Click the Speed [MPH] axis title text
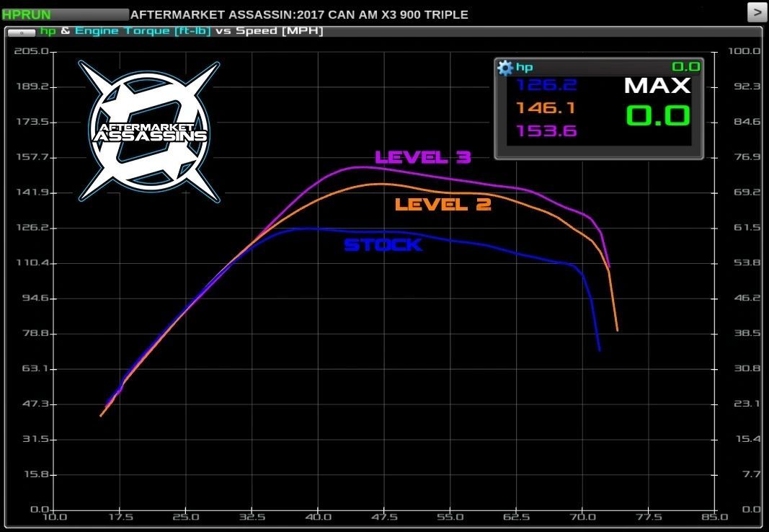769x532 pixels. (279, 30)
